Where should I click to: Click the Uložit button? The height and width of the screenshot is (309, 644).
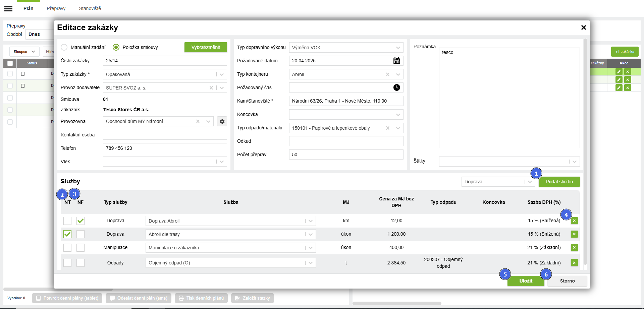tap(526, 281)
